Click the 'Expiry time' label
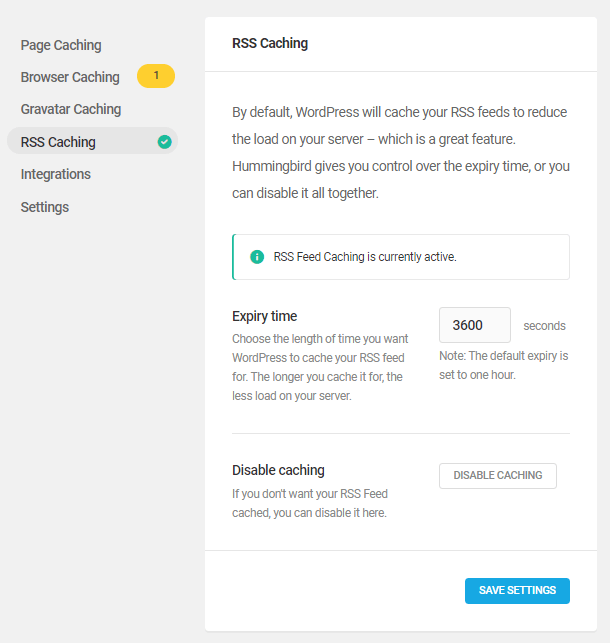This screenshot has width=610, height=643. tap(264, 316)
